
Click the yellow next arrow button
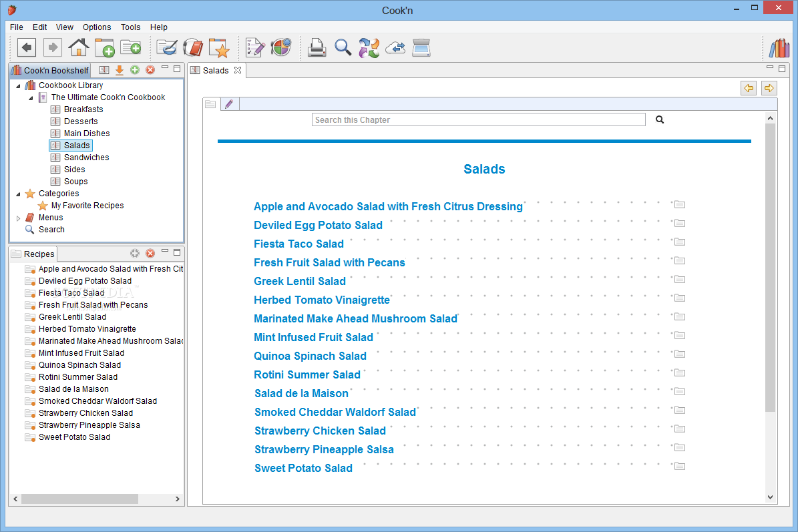(x=769, y=88)
